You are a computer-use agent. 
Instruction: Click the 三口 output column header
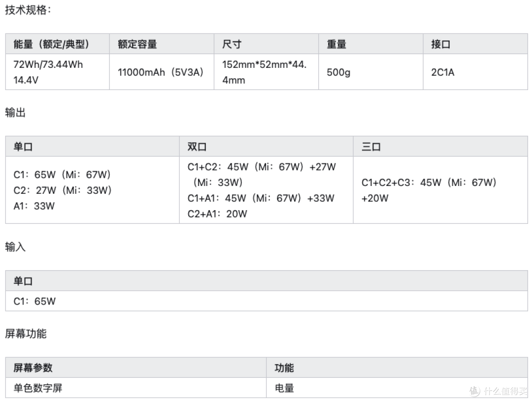[x=440, y=147]
